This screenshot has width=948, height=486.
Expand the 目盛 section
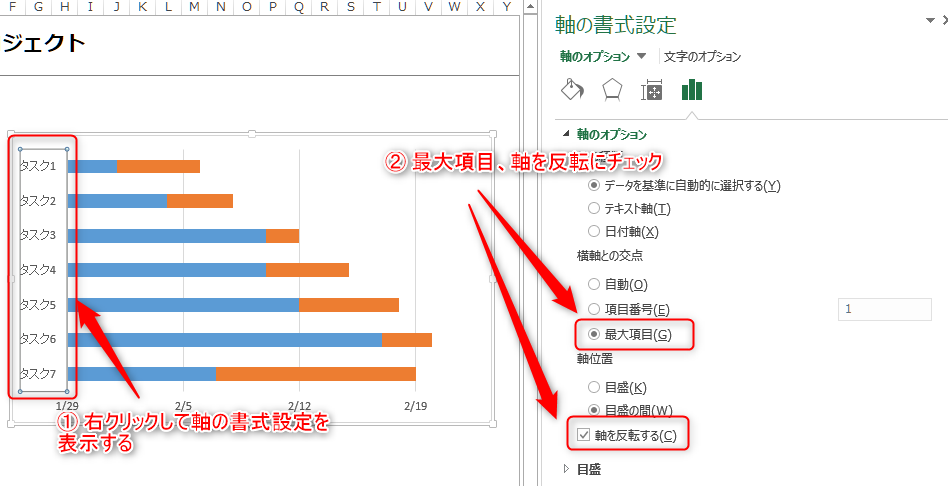pos(567,468)
